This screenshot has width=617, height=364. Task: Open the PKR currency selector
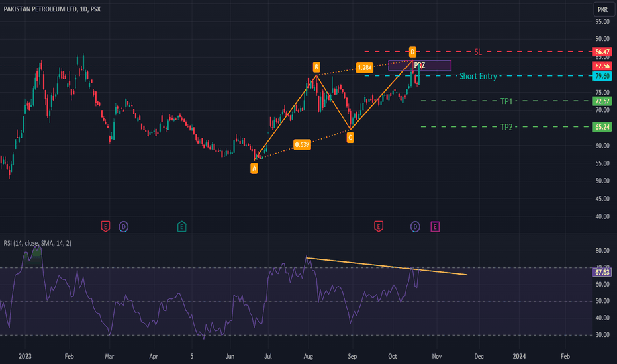click(603, 9)
